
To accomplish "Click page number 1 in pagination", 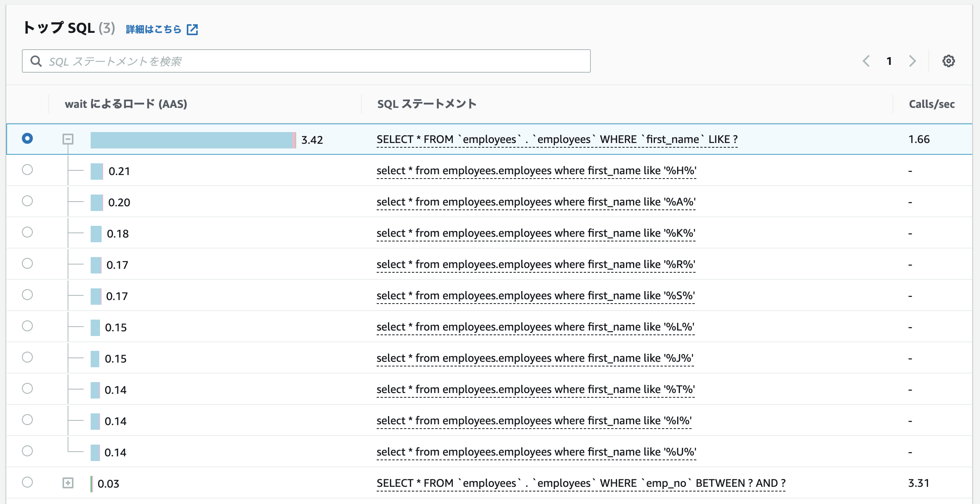I will pos(889,61).
